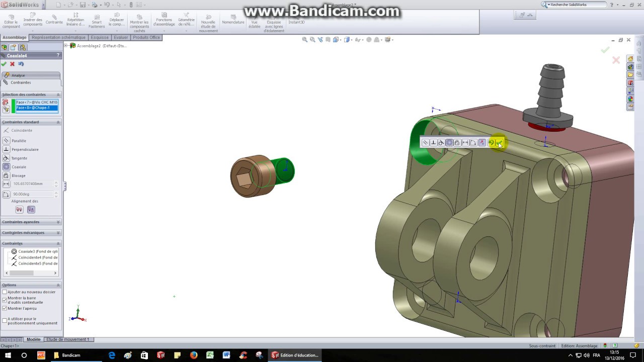Expand the Assemblage2 tree node

tap(66, 46)
